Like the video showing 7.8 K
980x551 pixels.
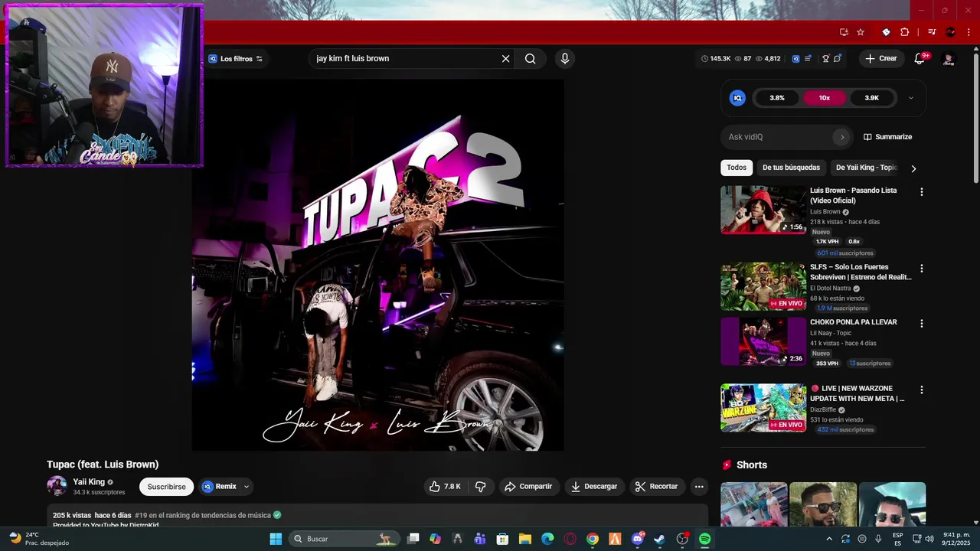[x=445, y=487]
